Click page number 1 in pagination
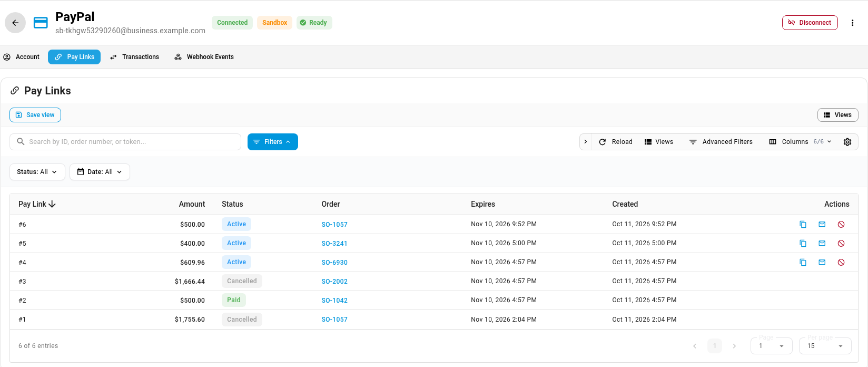 (715, 346)
